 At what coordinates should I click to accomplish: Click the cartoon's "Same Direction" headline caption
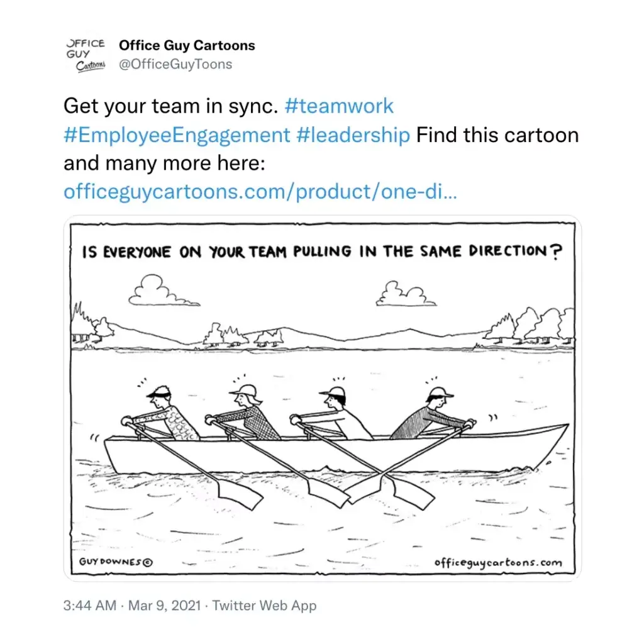pyautogui.click(x=322, y=252)
